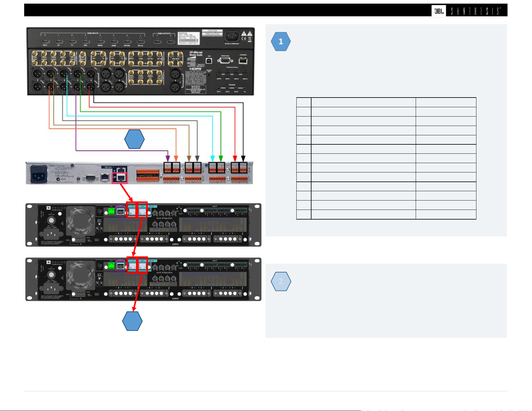This screenshot has width=532, height=411.
Task: Click the JBL logo in the header
Action: [439, 11]
